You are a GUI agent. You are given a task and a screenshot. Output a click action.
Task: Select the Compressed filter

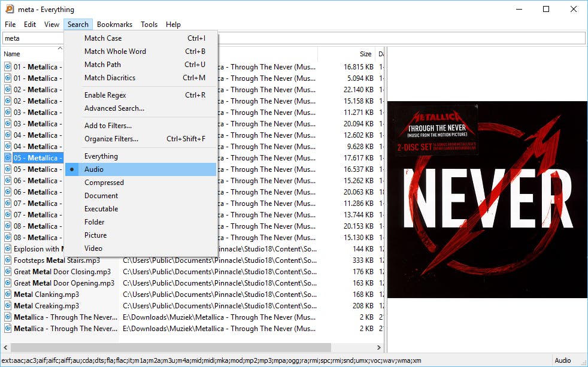coord(141,183)
